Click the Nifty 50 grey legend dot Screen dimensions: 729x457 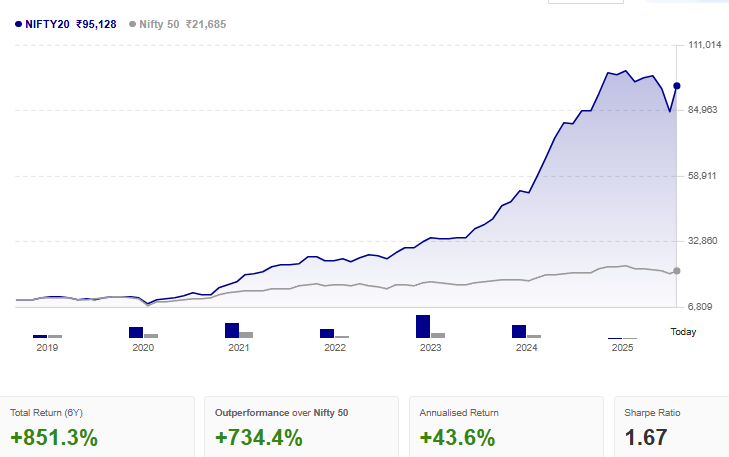pyautogui.click(x=133, y=24)
